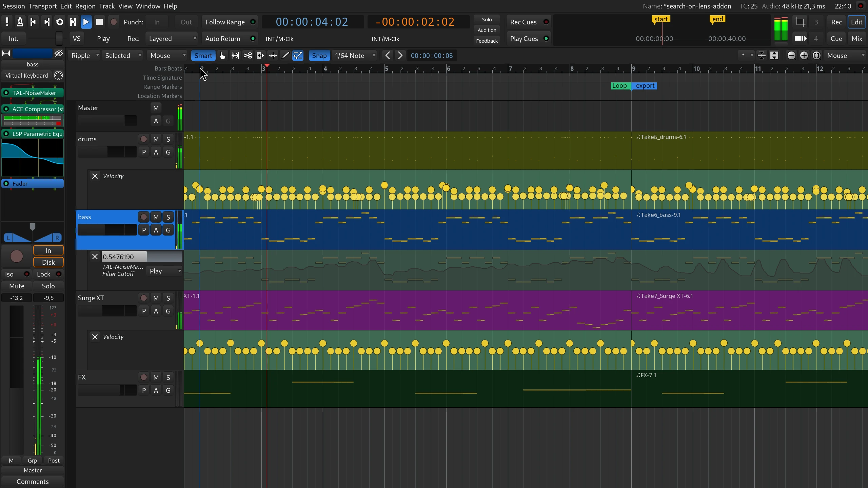Solo the bass track
The width and height of the screenshot is (868, 488).
click(168, 217)
